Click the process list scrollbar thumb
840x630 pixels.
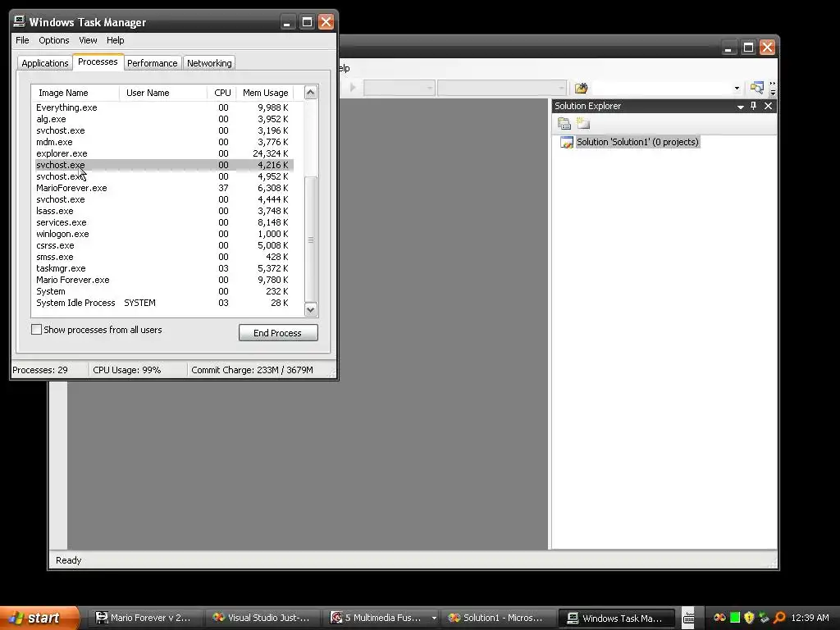311,240
